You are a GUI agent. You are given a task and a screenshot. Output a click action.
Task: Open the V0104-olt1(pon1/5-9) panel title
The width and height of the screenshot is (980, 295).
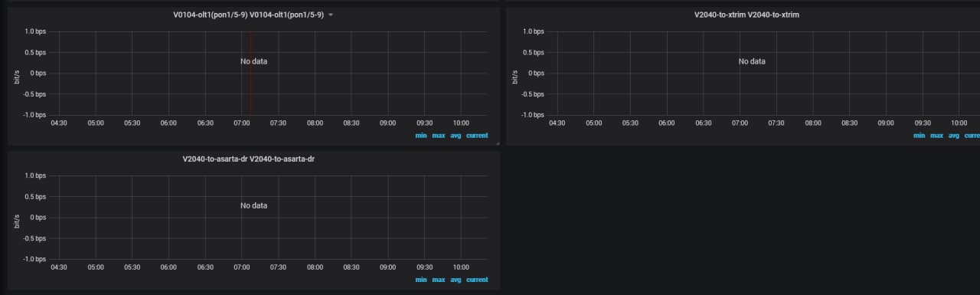pos(248,15)
